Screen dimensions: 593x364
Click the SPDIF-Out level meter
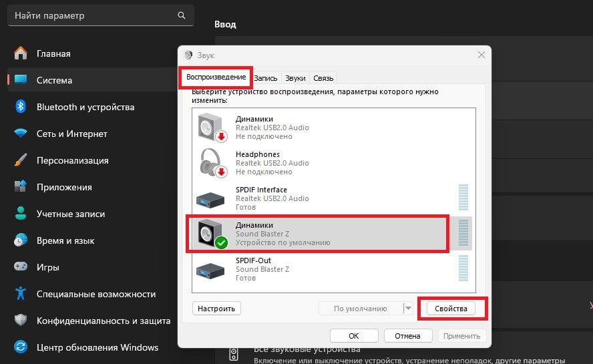tap(463, 268)
